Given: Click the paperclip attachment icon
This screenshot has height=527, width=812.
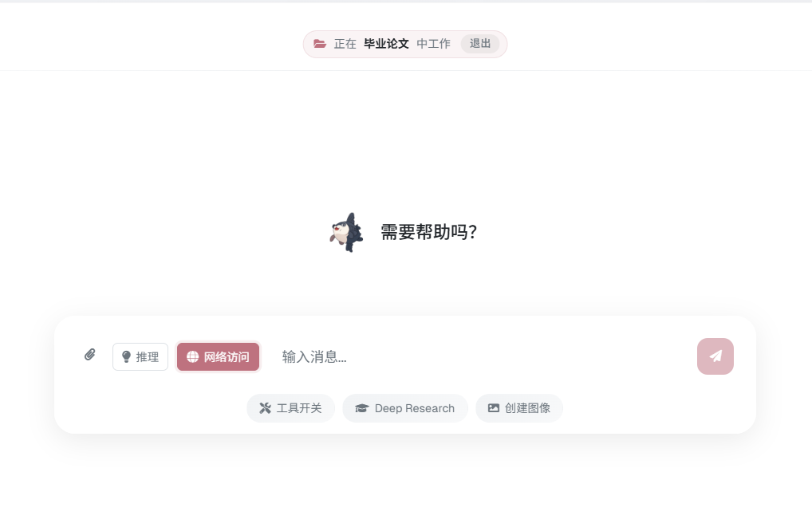Looking at the screenshot, I should (89, 355).
